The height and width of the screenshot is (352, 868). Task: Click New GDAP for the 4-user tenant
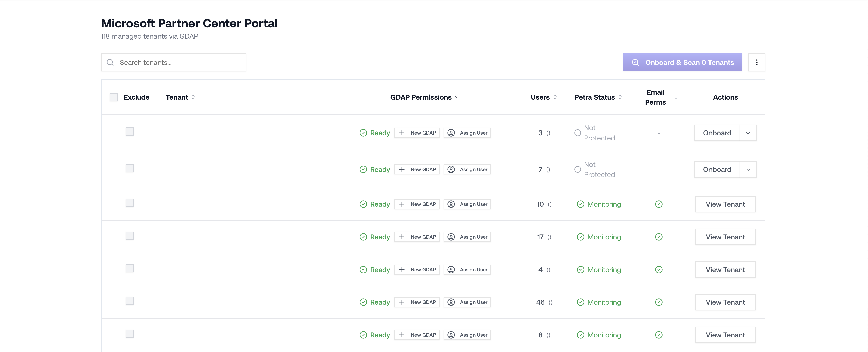[417, 270]
